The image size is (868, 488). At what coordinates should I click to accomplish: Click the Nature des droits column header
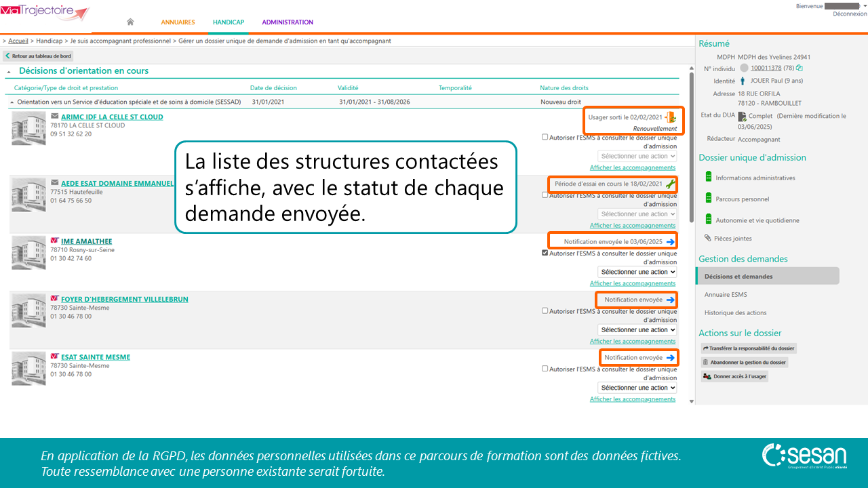pos(564,88)
